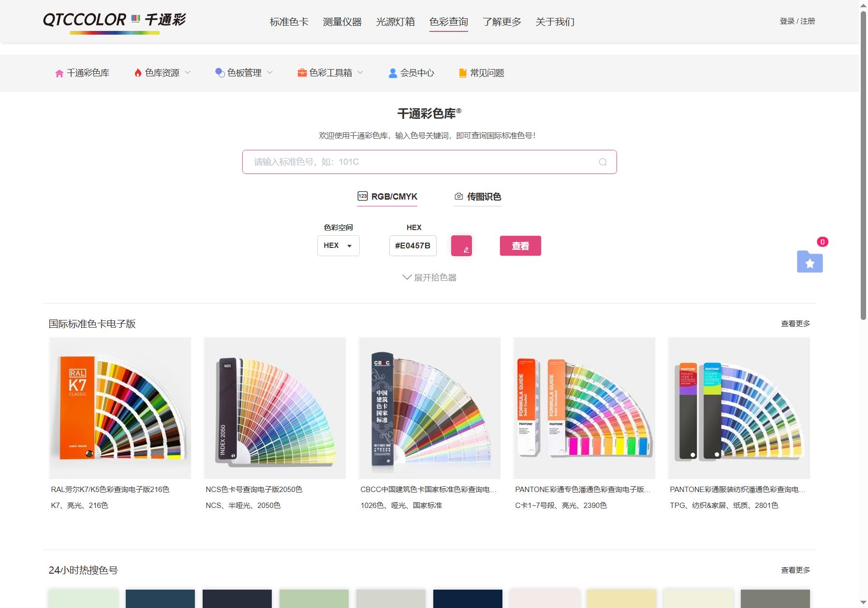Click the orange note icon for 常见问题
Viewport: 868px width, 608px height.
point(463,73)
